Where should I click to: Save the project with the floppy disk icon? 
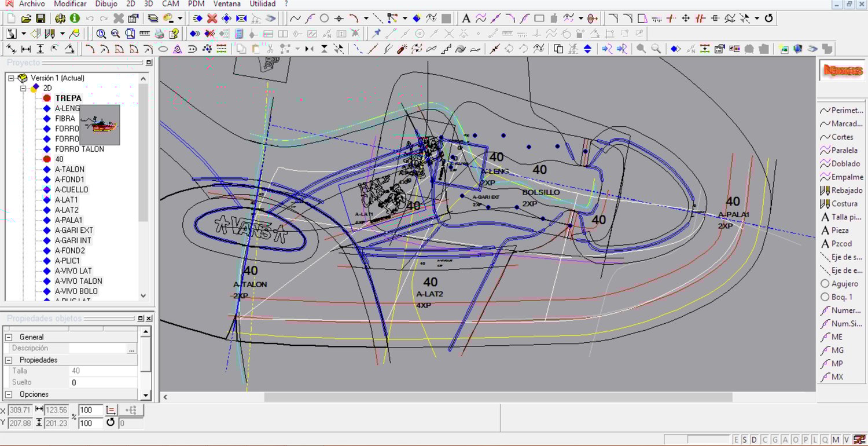(41, 19)
